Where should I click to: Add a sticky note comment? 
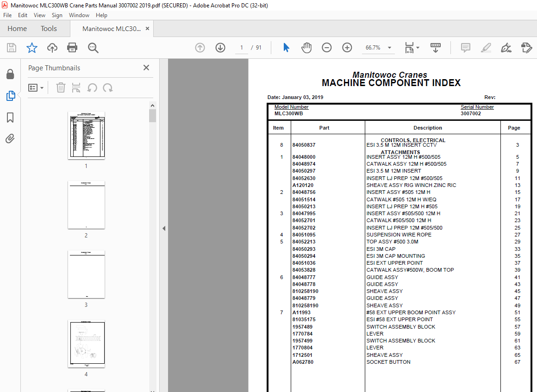pos(465,48)
